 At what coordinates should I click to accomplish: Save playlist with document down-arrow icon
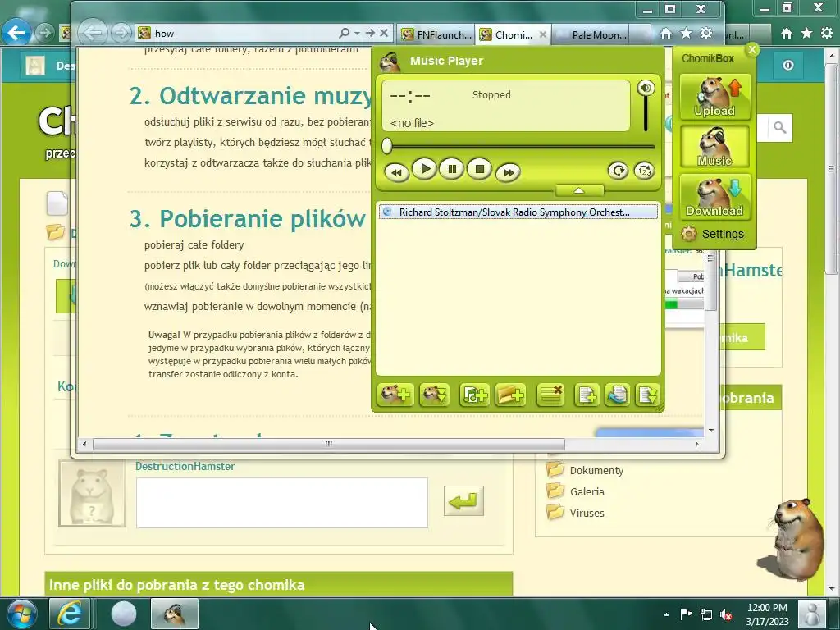click(647, 395)
